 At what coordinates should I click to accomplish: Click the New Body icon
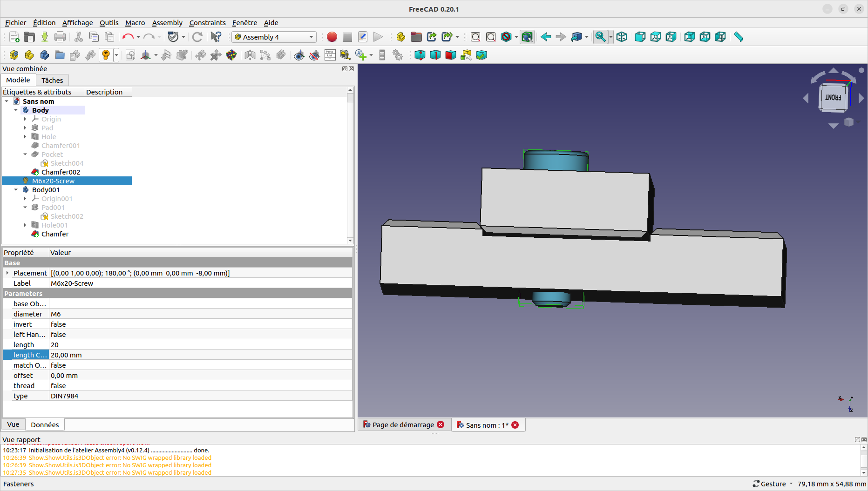29,55
